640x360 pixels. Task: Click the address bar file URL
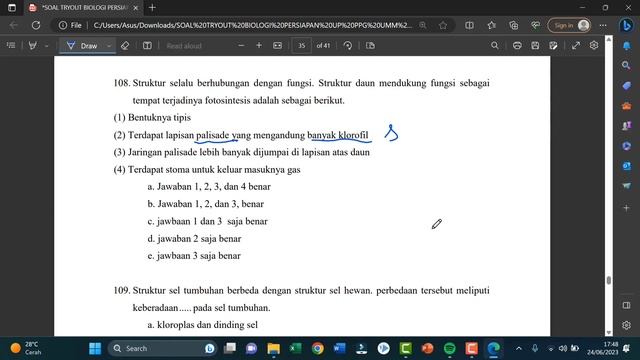pyautogui.click(x=253, y=25)
